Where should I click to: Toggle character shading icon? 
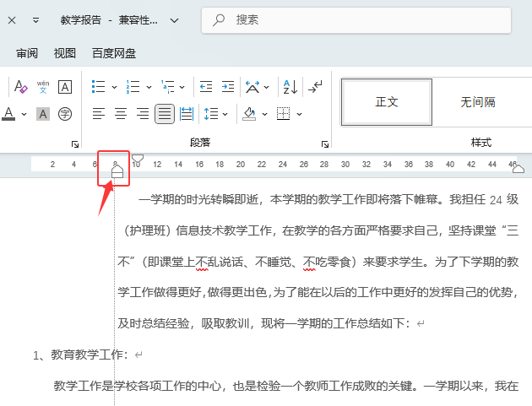(x=43, y=114)
